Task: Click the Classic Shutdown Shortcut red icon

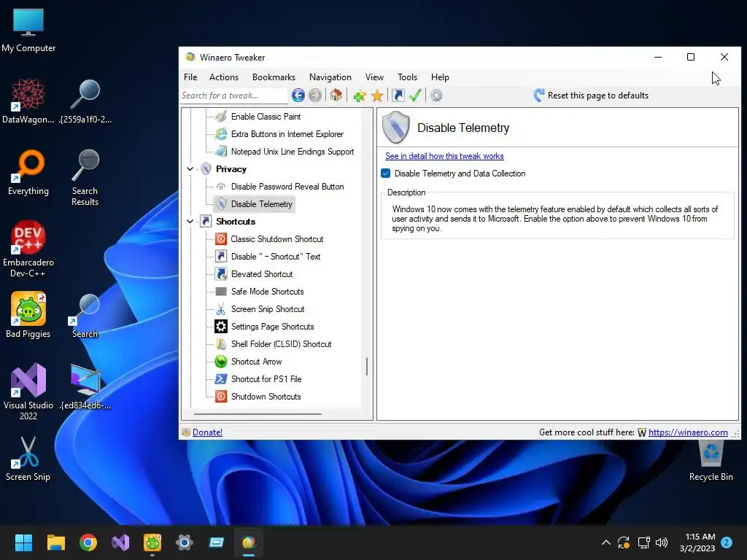Action: (x=220, y=238)
